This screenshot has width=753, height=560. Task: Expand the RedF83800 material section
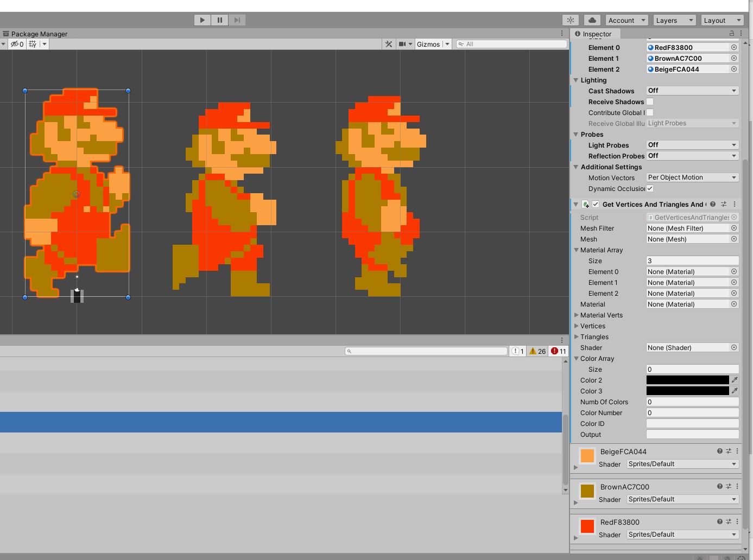576,538
